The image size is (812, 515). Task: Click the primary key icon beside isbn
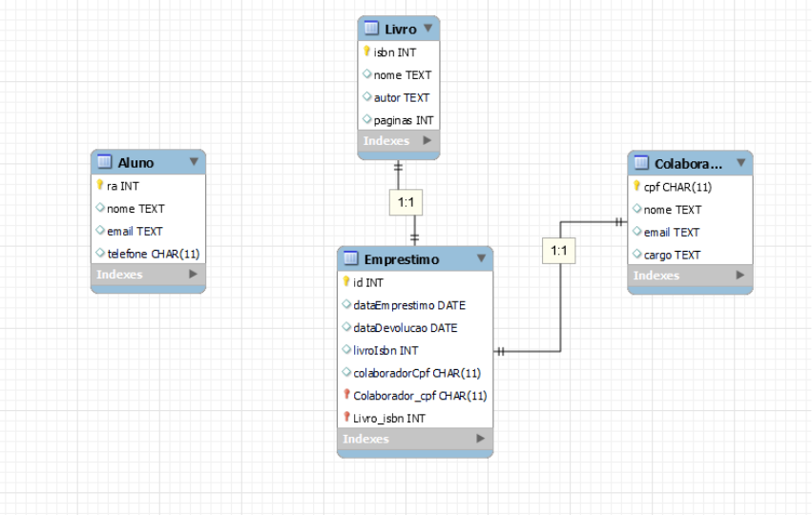click(x=366, y=51)
